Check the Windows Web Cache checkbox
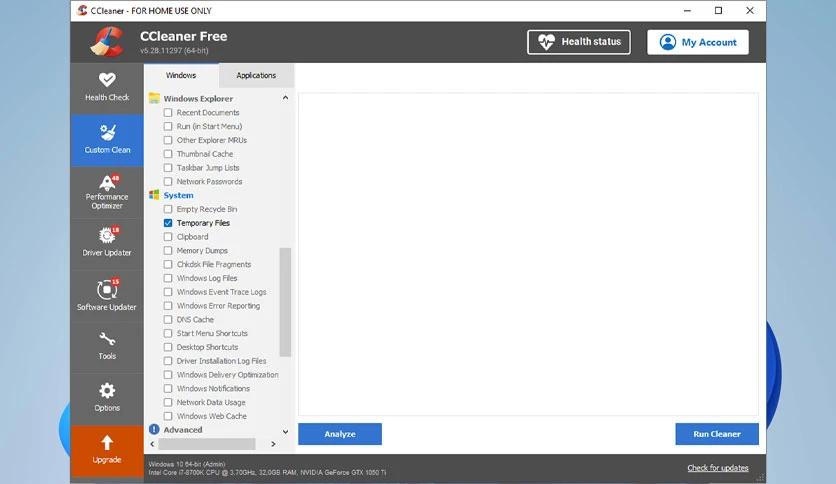Image resolution: width=836 pixels, height=484 pixels. [x=168, y=416]
